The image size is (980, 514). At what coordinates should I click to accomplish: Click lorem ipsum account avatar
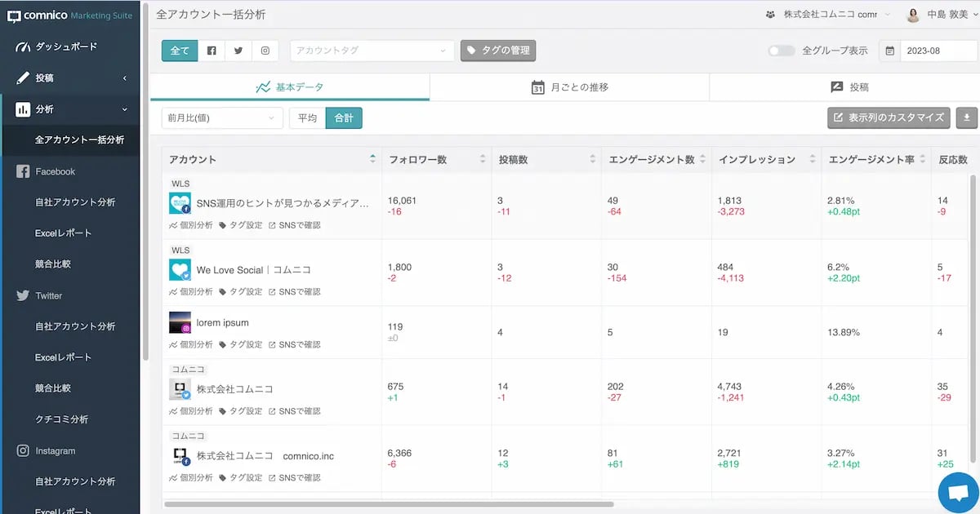(x=180, y=322)
